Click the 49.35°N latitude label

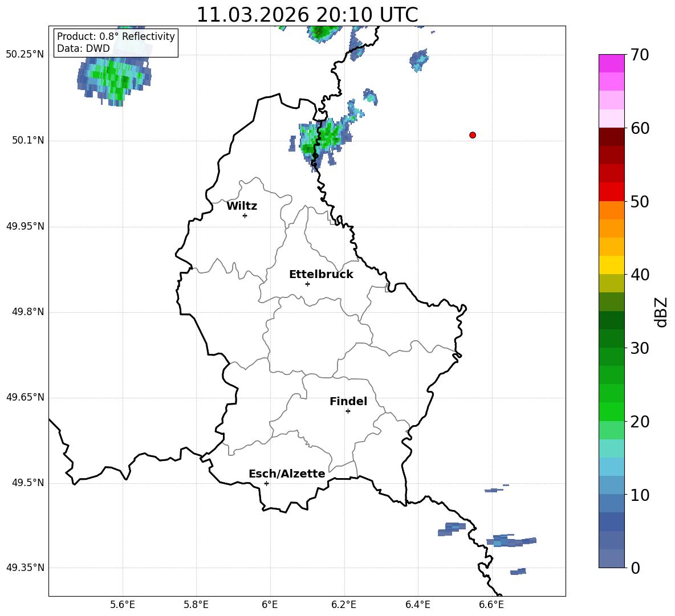pos(25,568)
